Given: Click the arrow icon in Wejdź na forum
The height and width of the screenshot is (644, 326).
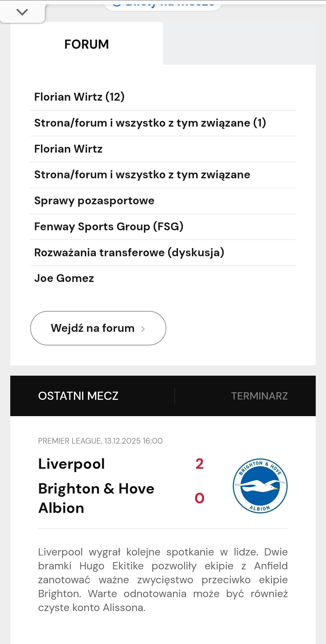Looking at the screenshot, I should coord(143,329).
